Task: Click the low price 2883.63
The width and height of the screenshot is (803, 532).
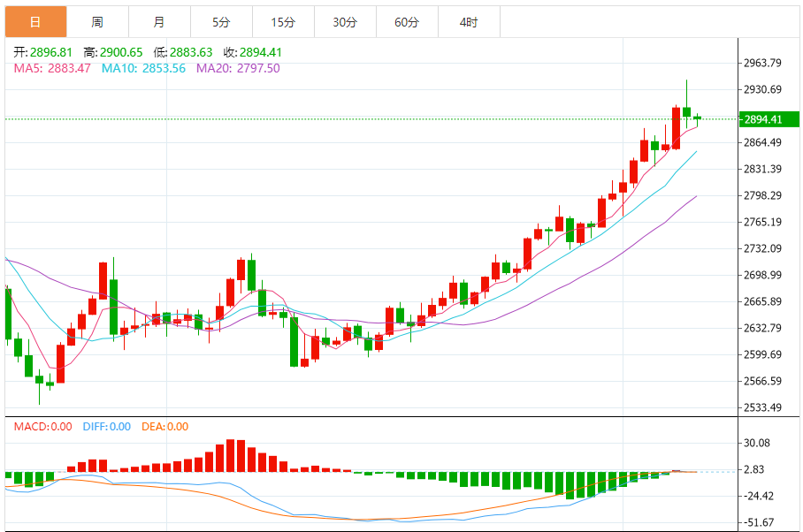Action: pos(191,52)
